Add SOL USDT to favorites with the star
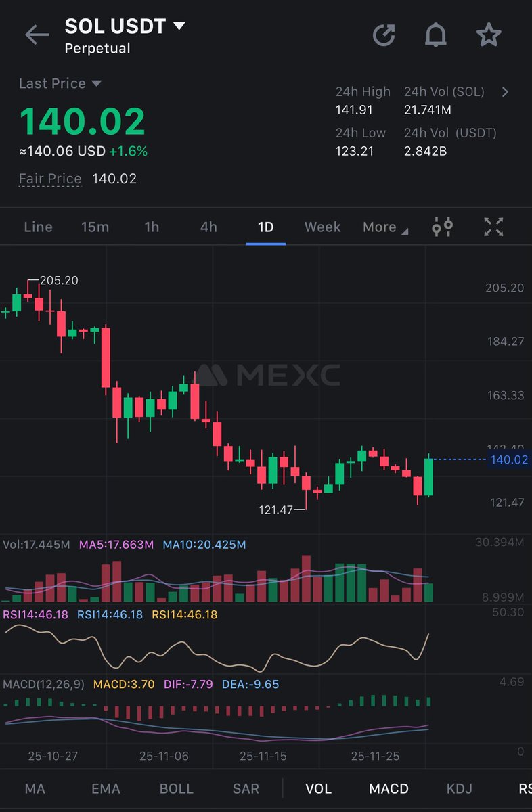532x812 pixels. tap(488, 35)
